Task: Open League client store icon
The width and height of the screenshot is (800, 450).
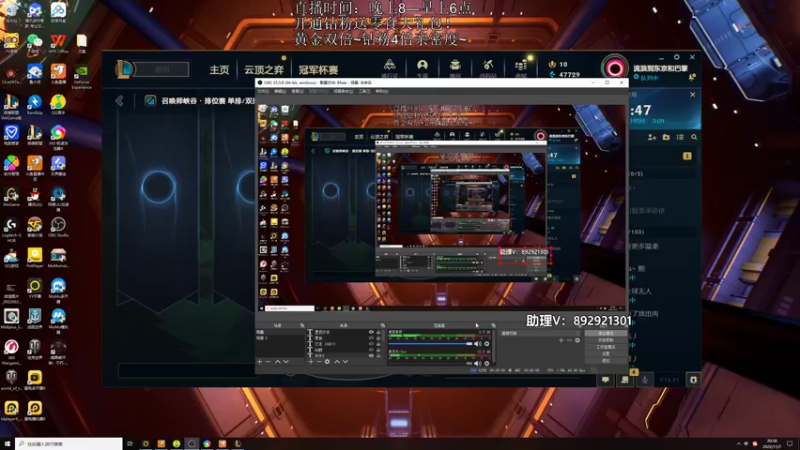Action: coord(521,65)
